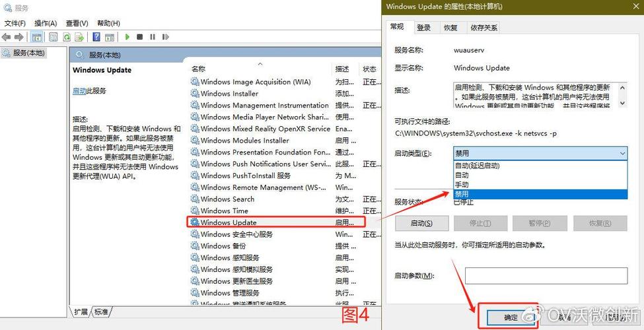Click gear icon of Windows 备份
Viewport: 644px width, 330px height.
point(195,246)
